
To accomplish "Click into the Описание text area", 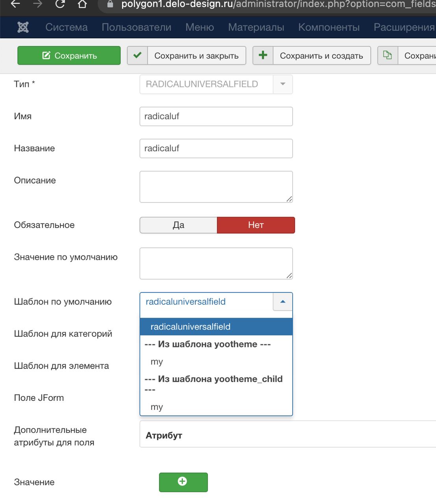I will click(216, 187).
